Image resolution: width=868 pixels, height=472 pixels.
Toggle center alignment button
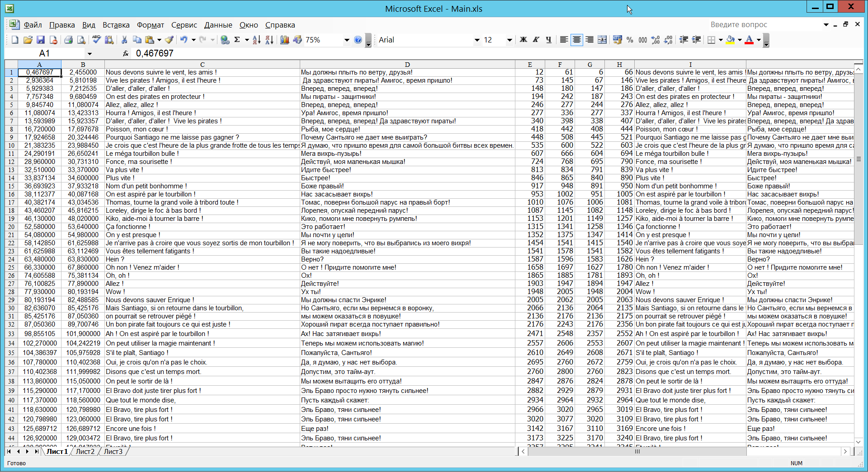coord(577,40)
